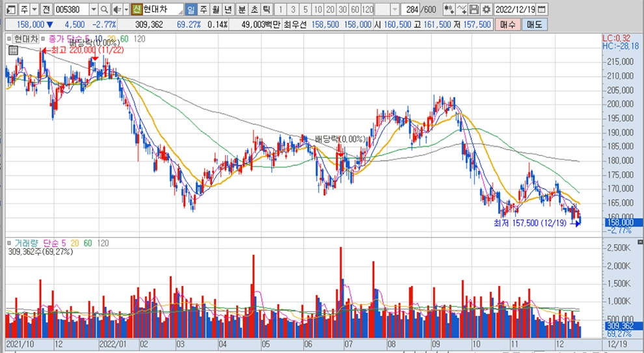Click the add candlestick chart type icon
This screenshot has width=644, height=353.
(x=449, y=10)
